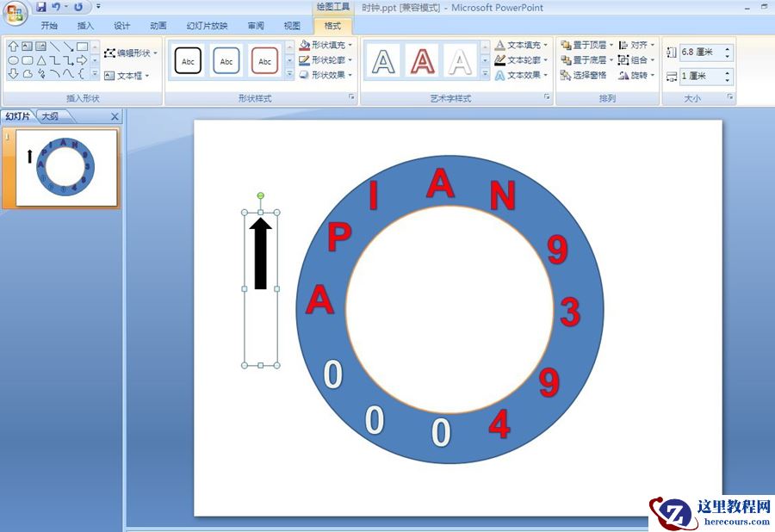The image size is (775, 532).
Task: Pick the straight line shape
Action: pos(55,46)
